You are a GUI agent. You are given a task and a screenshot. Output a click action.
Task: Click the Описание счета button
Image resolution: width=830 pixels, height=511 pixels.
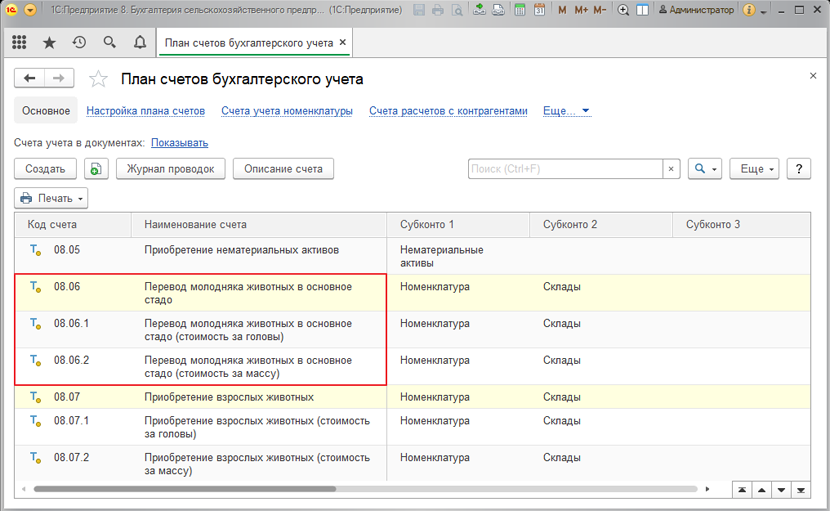pyautogui.click(x=283, y=169)
